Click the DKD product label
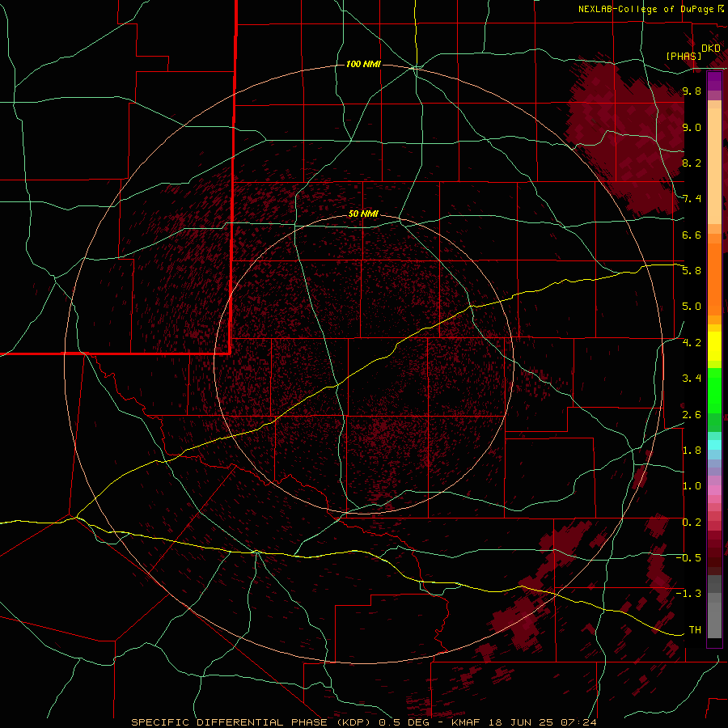 pyautogui.click(x=711, y=48)
